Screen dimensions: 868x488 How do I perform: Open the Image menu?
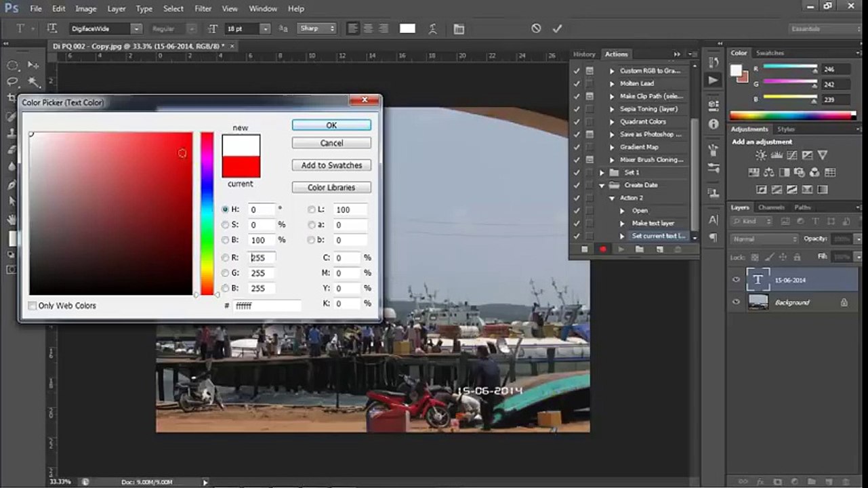[x=85, y=9]
